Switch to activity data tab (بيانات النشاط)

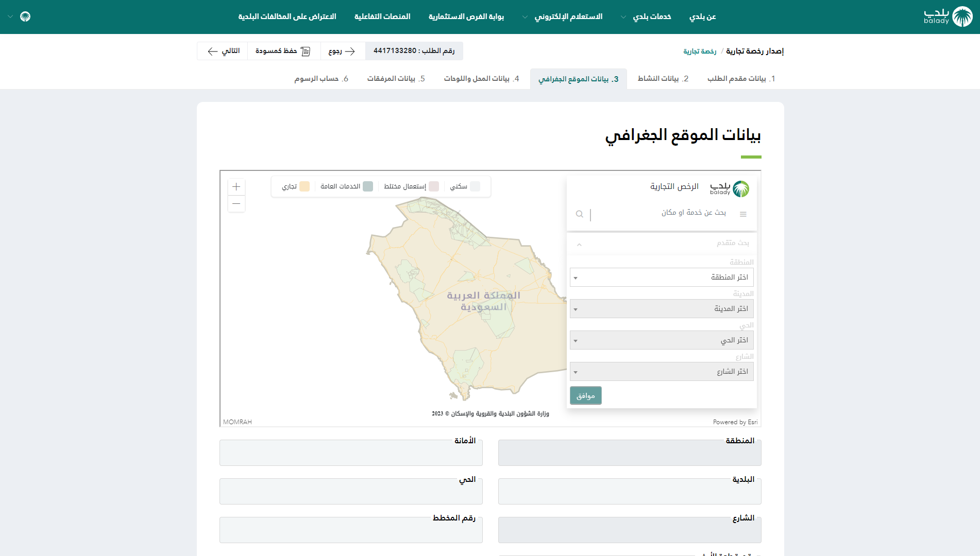coord(663,79)
